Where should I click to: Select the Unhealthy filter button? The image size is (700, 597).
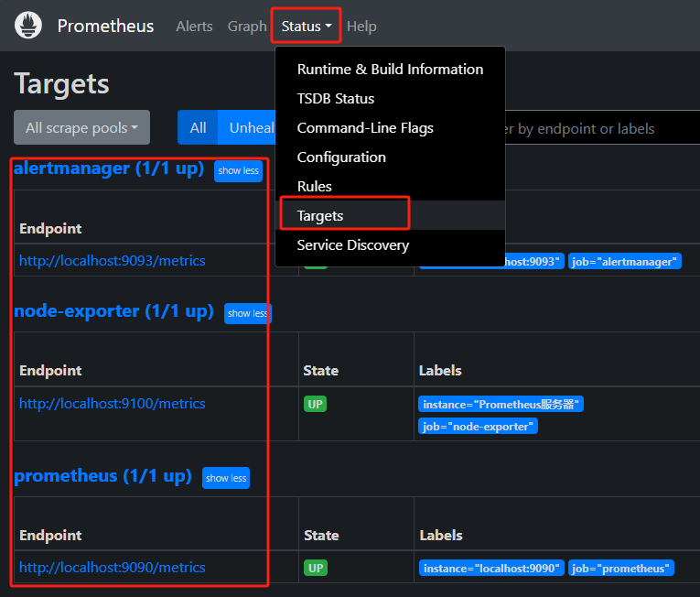247,127
